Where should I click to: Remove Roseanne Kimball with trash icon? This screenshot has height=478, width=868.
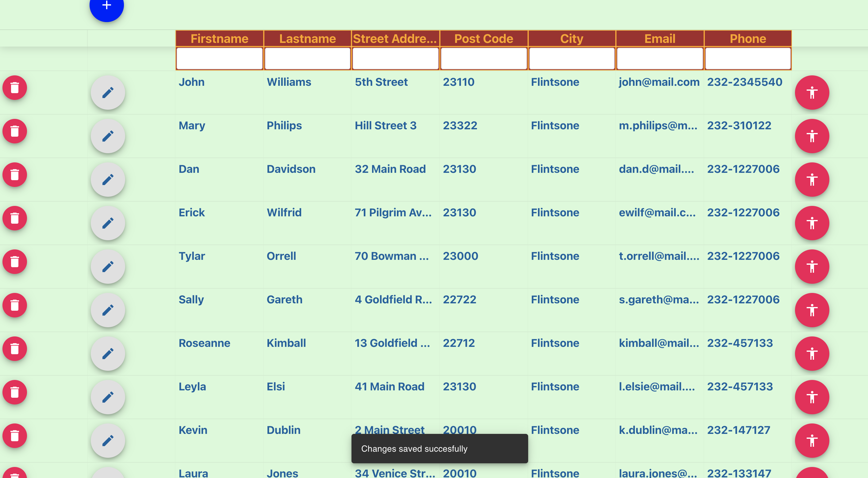click(15, 349)
